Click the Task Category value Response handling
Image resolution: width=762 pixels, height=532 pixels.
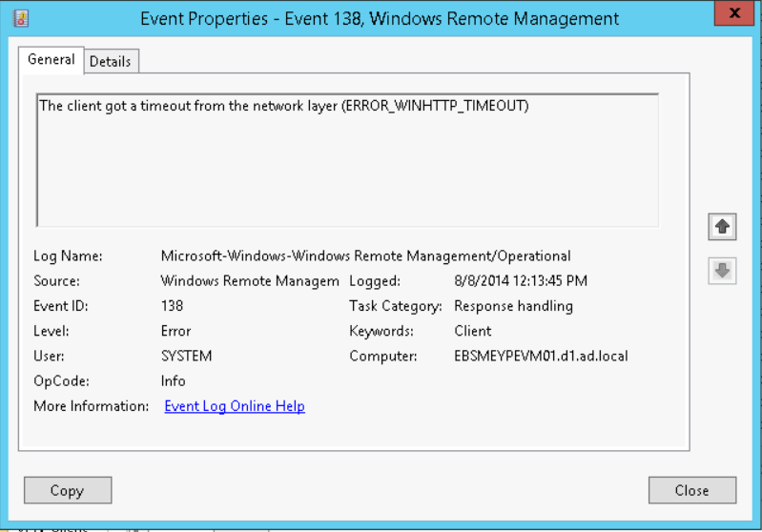(513, 306)
